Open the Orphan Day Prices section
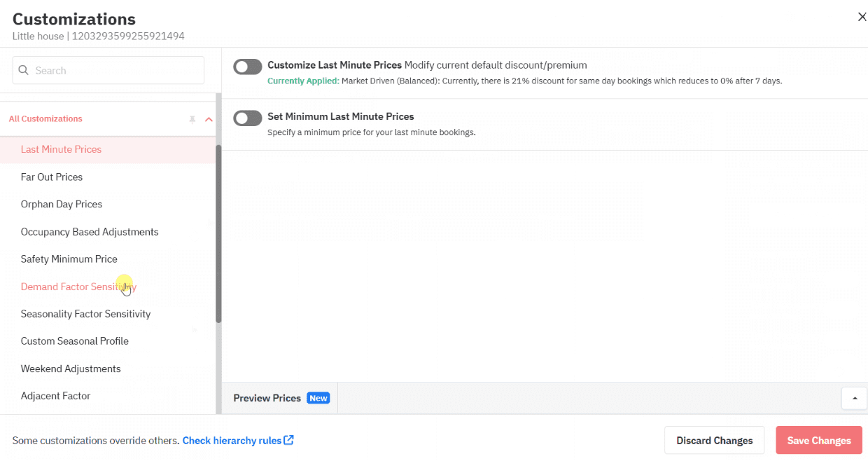The image size is (868, 461). pyautogui.click(x=62, y=204)
